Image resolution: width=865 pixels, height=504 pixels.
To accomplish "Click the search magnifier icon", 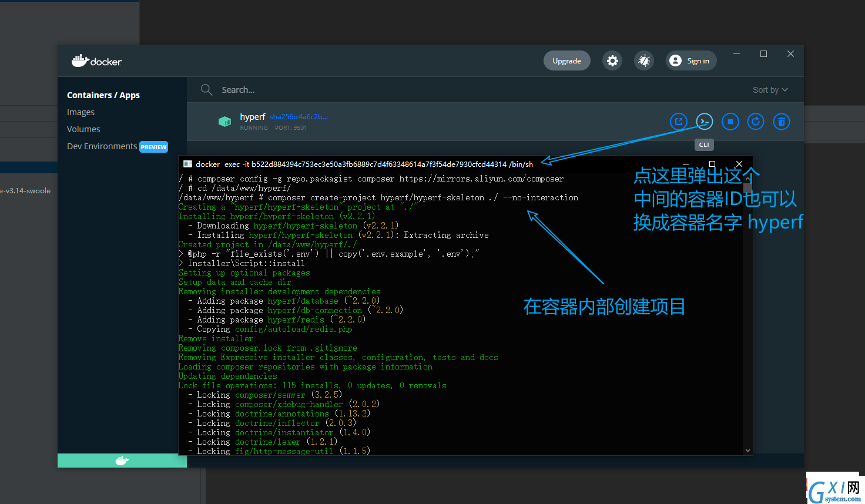I will [206, 89].
